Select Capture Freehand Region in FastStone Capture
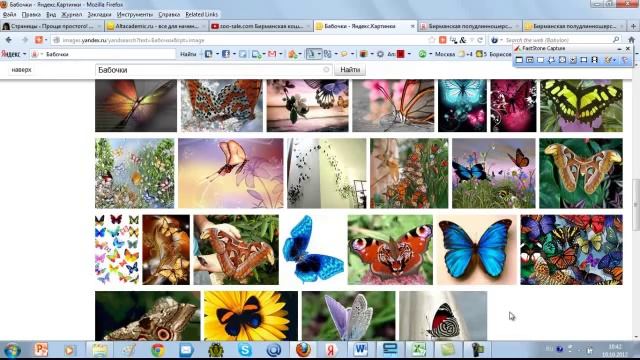The image size is (640, 360). pos(551,60)
